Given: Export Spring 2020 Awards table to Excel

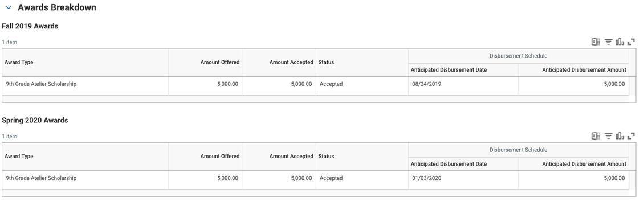Looking at the screenshot, I should click(596, 136).
